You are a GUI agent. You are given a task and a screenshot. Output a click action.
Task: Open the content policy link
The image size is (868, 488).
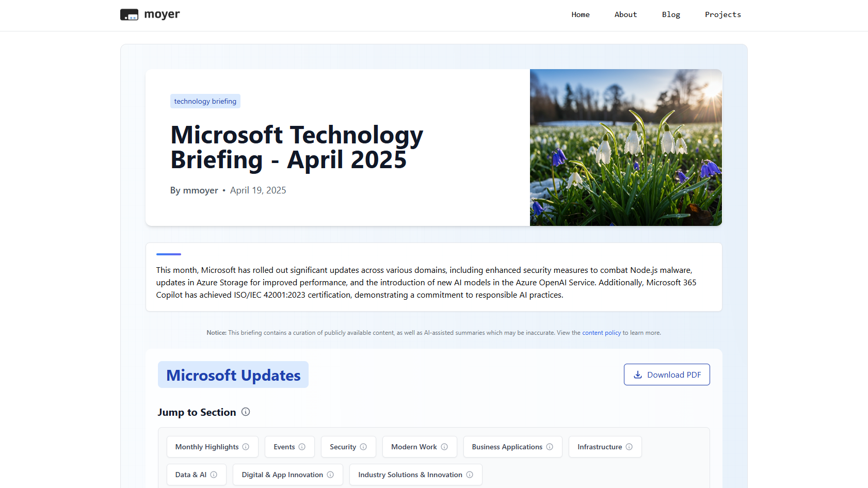(601, 333)
